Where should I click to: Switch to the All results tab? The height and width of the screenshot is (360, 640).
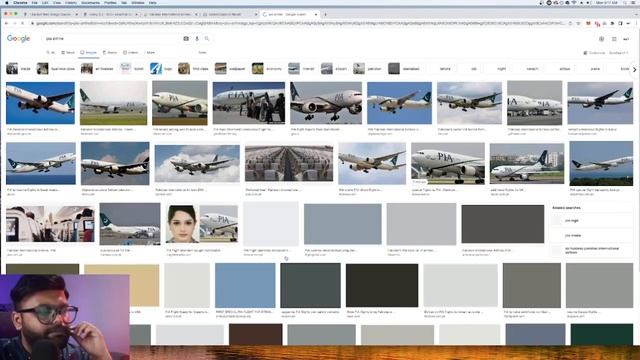point(51,53)
